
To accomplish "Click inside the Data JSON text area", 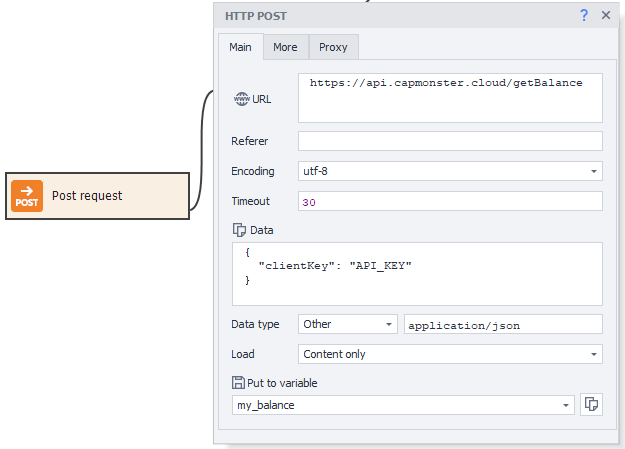I will [x=417, y=273].
